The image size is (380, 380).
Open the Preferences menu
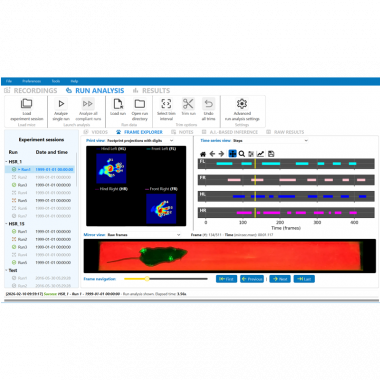coord(32,81)
